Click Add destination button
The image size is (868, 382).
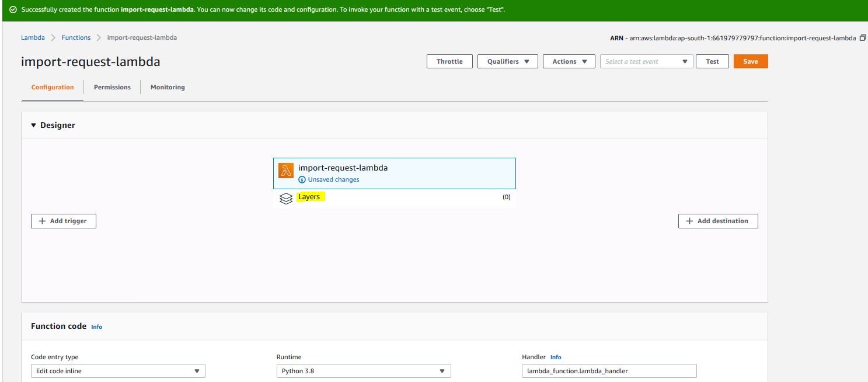[717, 221]
